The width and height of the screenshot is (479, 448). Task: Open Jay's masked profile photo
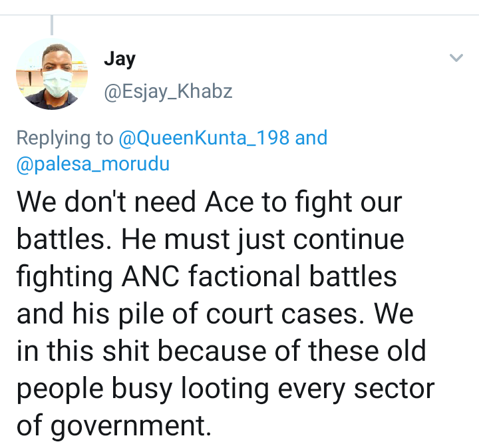[x=52, y=74]
